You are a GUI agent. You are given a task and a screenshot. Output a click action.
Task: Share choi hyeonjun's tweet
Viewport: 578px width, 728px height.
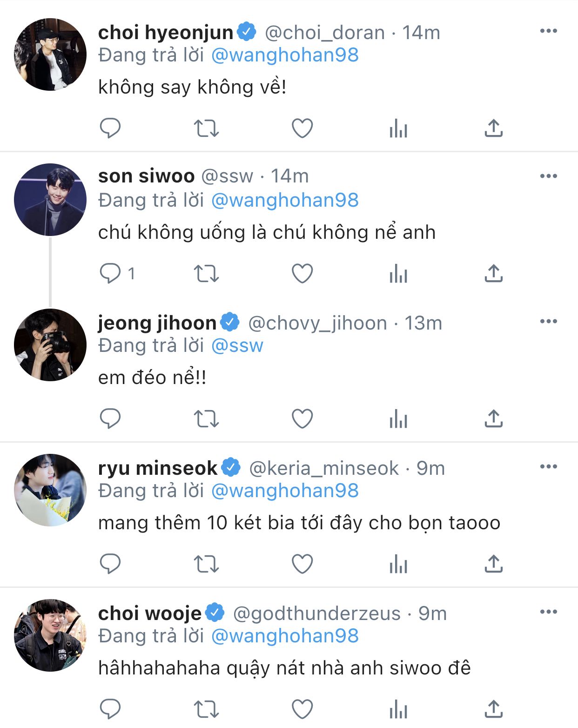pyautogui.click(x=493, y=128)
